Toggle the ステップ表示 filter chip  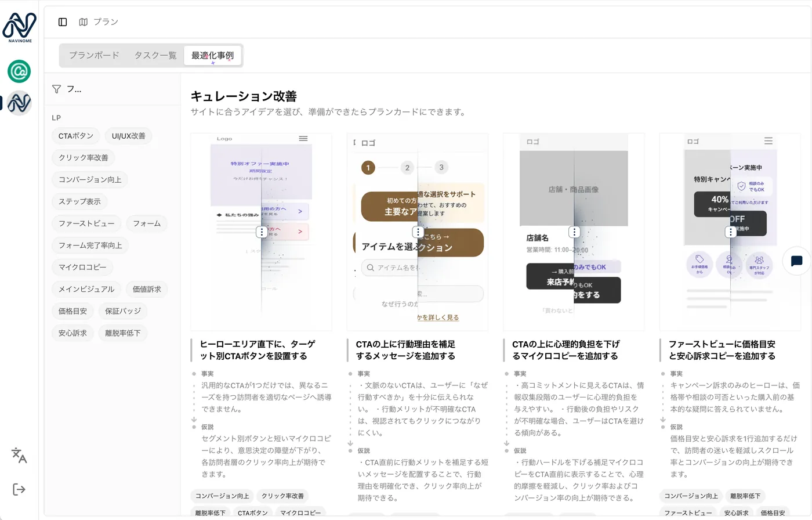[79, 201]
